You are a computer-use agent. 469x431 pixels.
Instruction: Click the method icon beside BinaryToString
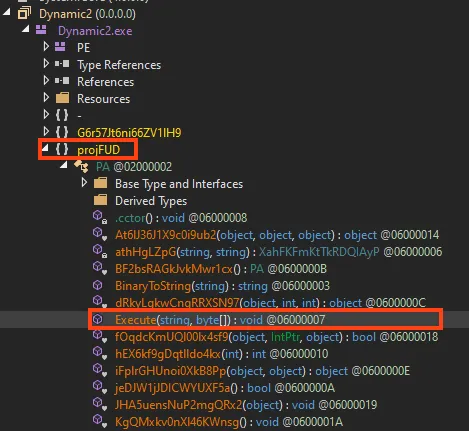(98, 285)
